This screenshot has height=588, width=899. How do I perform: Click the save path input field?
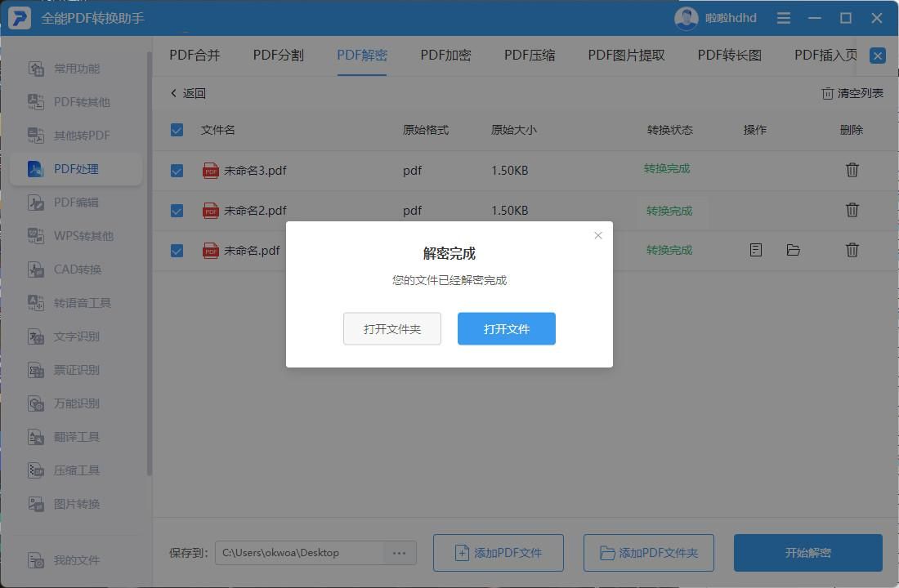[x=302, y=552]
